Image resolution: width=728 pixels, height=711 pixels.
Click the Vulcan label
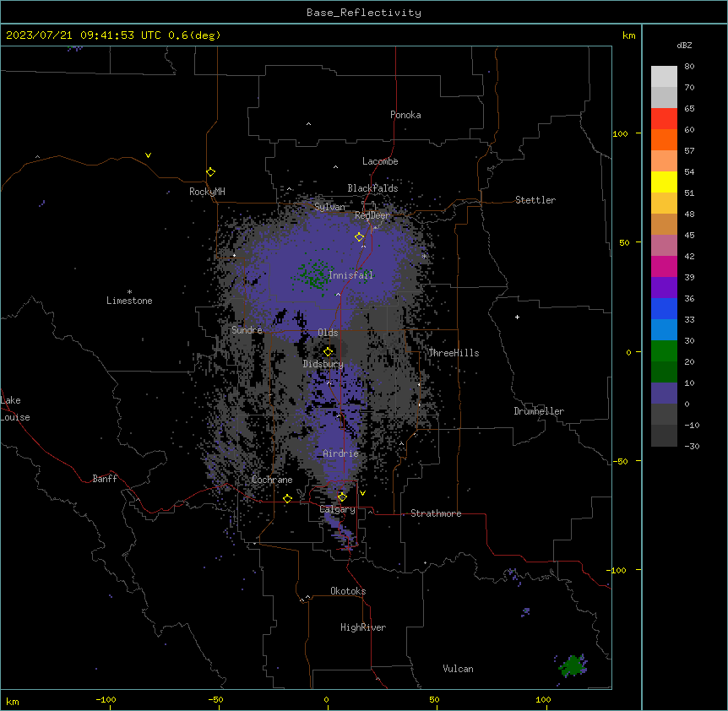(459, 669)
